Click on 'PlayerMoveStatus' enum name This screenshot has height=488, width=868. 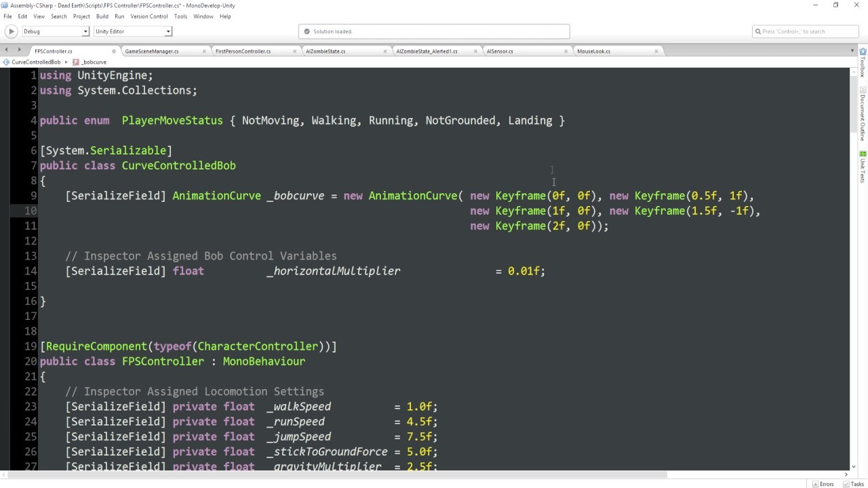click(x=172, y=121)
